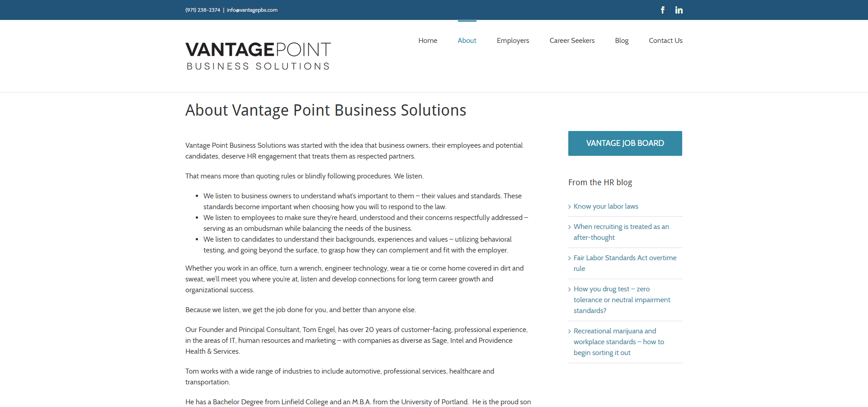Click the Vantage Job Board button

point(625,143)
